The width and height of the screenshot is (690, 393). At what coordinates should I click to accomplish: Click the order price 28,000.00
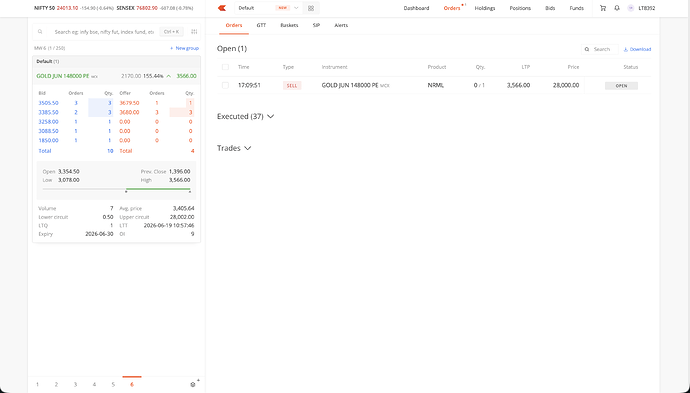566,85
